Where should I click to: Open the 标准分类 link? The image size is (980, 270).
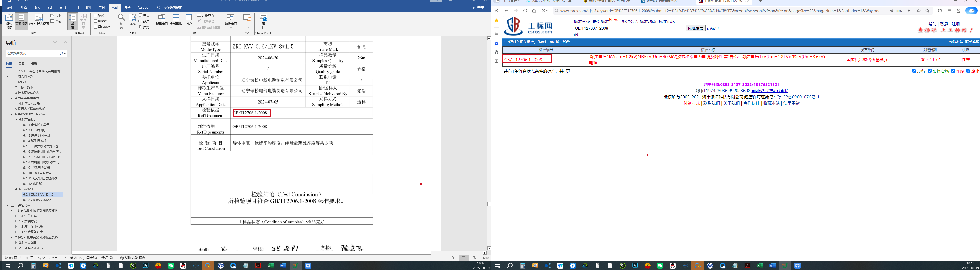click(x=582, y=22)
